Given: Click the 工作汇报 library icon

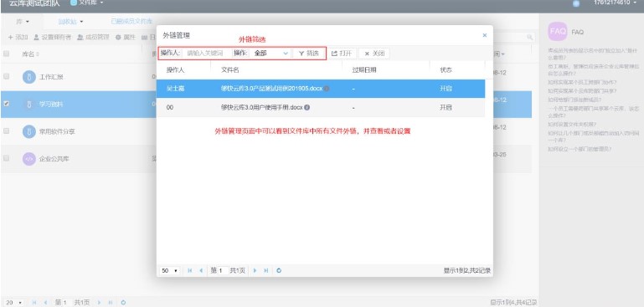Looking at the screenshot, I should point(29,77).
